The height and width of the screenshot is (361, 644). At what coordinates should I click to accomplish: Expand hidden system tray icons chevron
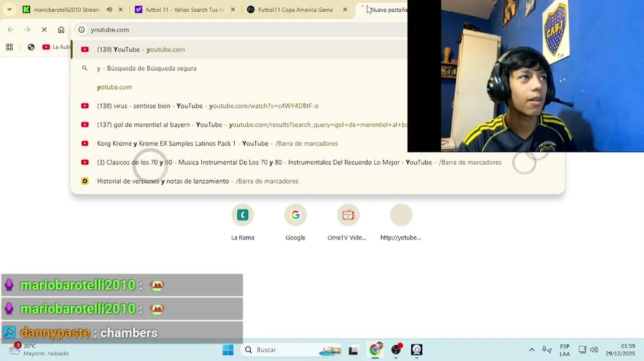pyautogui.click(x=532, y=350)
